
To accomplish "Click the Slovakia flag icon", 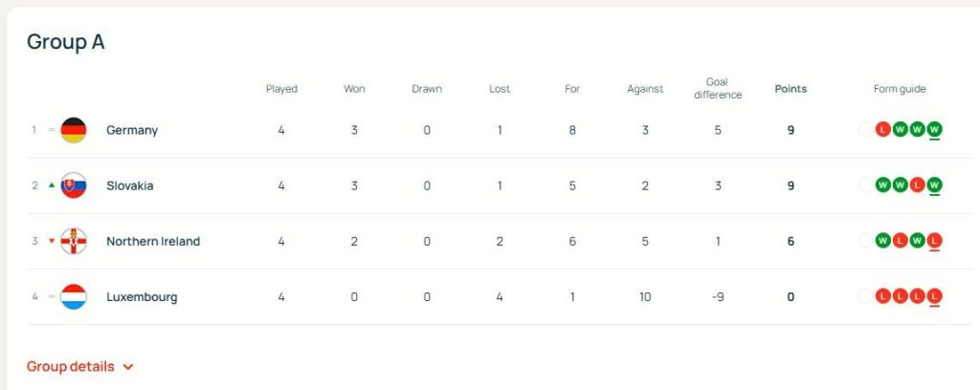I will 74,185.
